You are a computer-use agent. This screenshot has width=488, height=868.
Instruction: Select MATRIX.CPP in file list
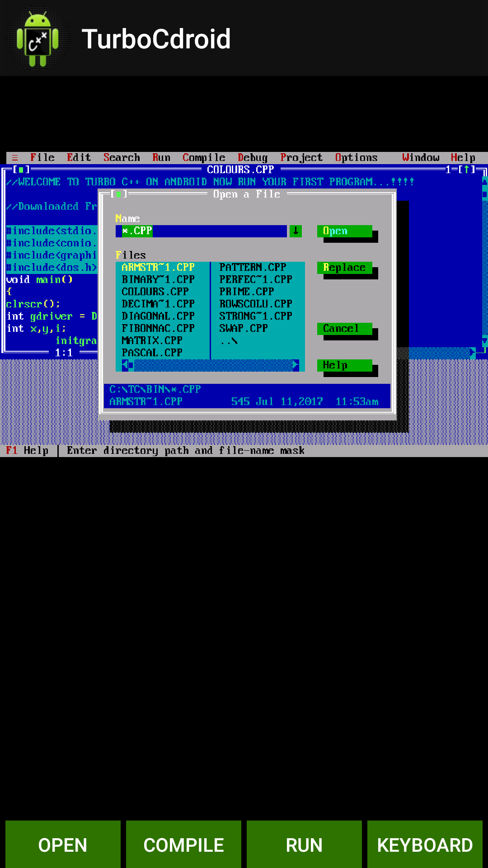152,341
